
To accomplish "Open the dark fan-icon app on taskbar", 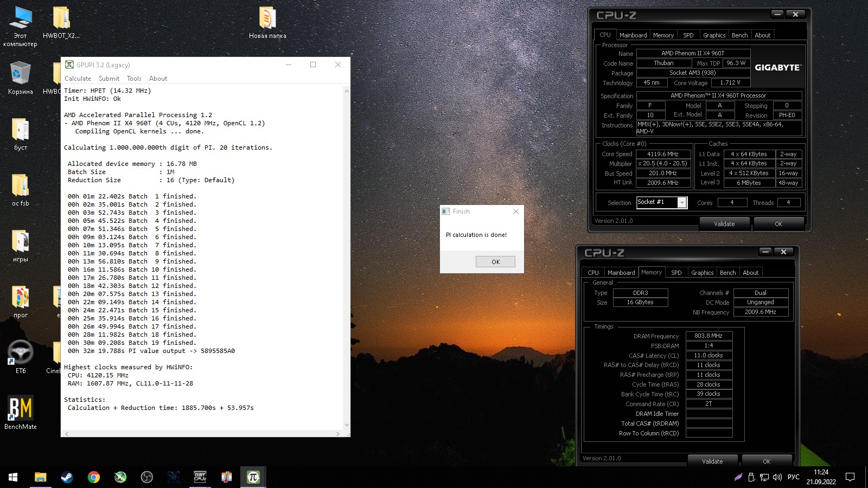I will (x=174, y=477).
